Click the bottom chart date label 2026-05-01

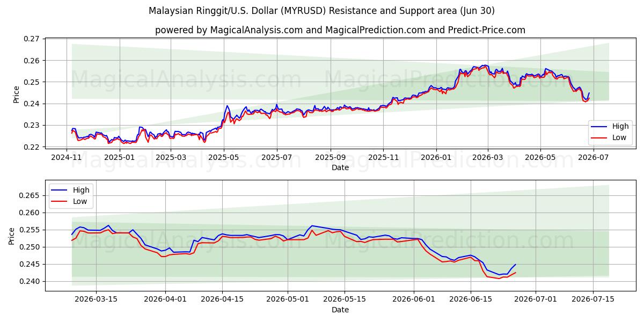(x=287, y=299)
